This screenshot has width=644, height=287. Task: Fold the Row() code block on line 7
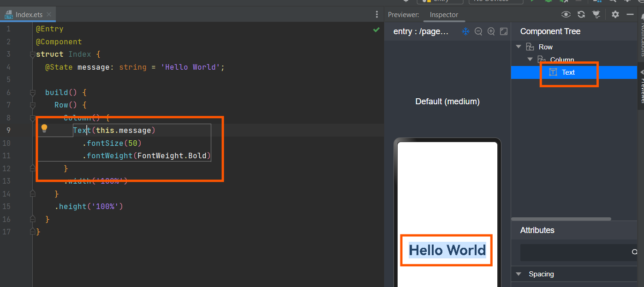(x=32, y=105)
